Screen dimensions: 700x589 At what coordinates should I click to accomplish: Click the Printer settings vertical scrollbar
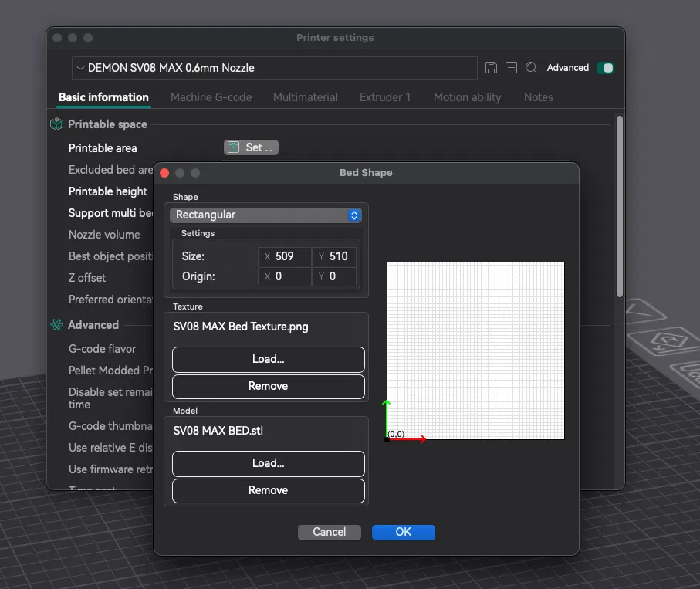pyautogui.click(x=619, y=206)
